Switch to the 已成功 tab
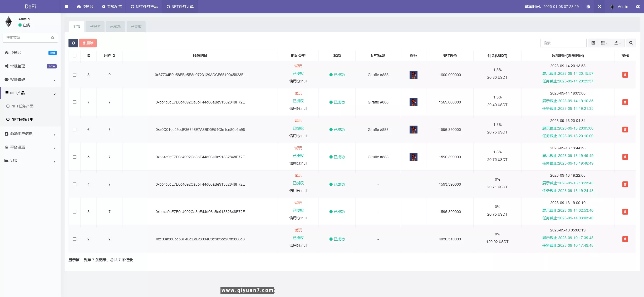 point(115,27)
